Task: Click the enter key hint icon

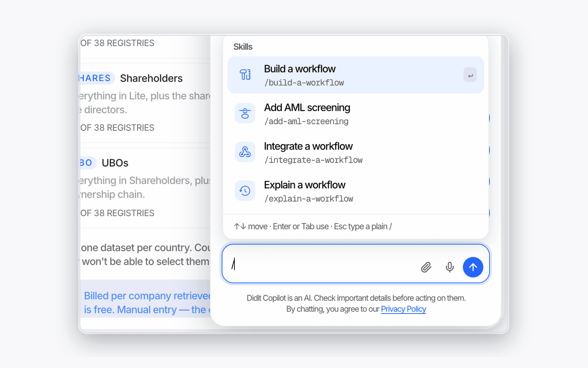Action: (470, 75)
